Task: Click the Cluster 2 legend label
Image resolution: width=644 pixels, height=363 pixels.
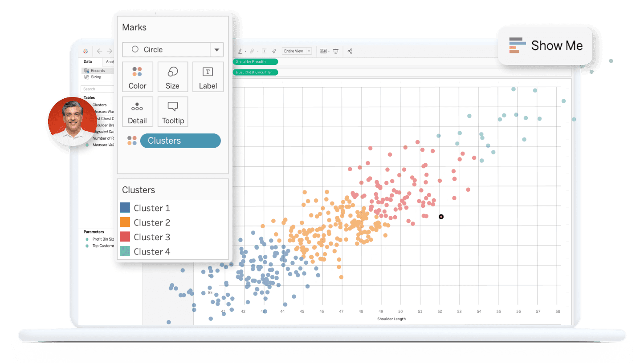Action: coord(152,222)
